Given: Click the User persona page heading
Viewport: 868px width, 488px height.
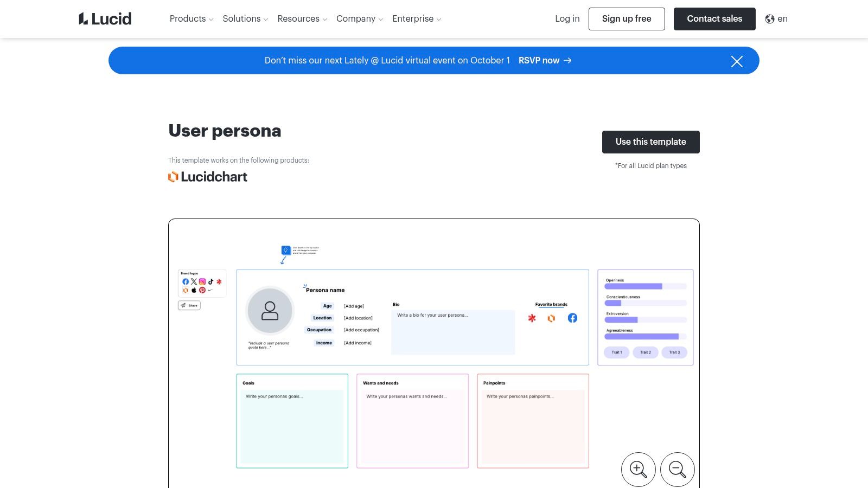Looking at the screenshot, I should [x=225, y=131].
